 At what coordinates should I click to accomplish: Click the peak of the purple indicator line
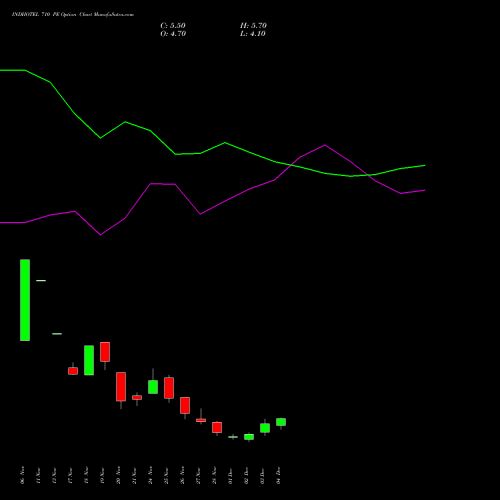tap(325, 145)
